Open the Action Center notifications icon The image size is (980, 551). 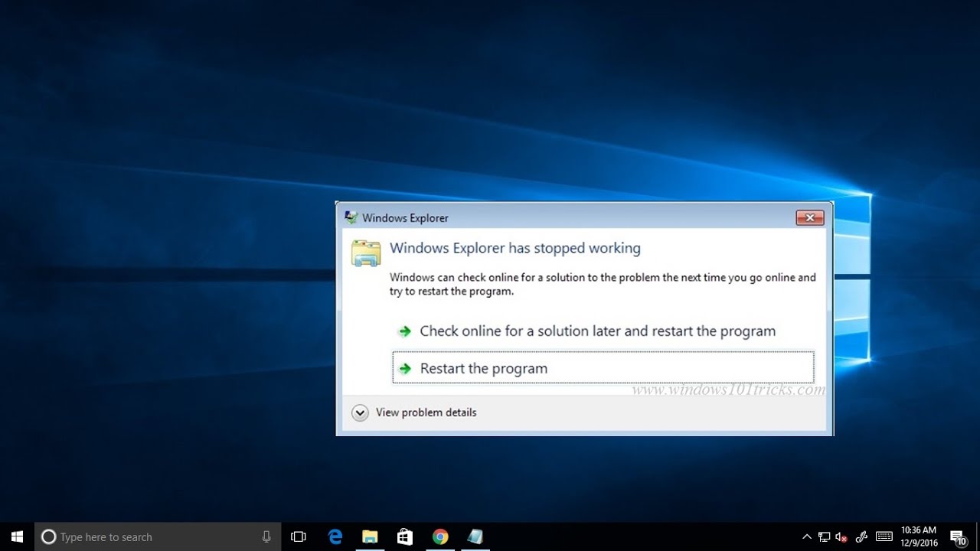(x=958, y=536)
